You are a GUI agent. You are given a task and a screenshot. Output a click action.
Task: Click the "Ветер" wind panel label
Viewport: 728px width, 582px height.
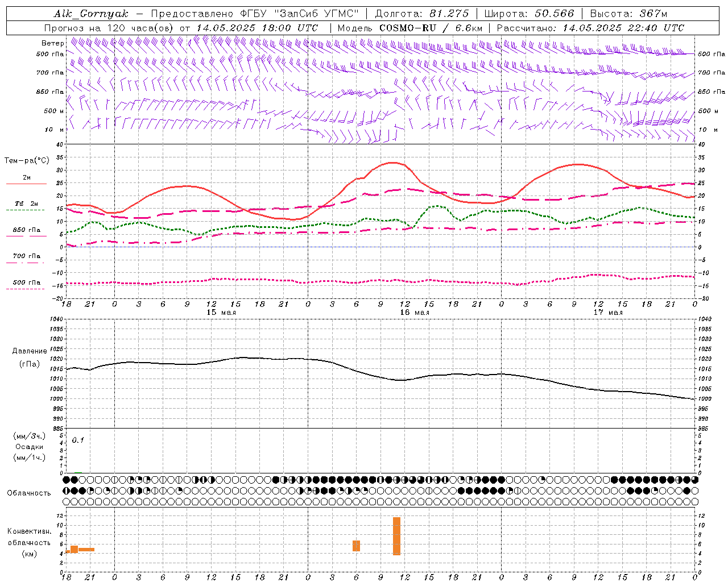53,43
